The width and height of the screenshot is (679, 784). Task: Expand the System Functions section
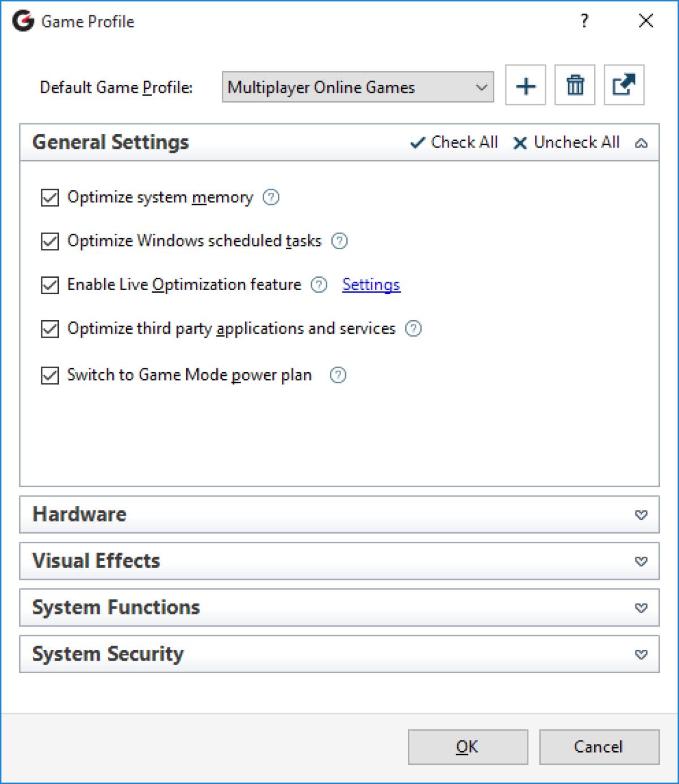[x=641, y=608]
